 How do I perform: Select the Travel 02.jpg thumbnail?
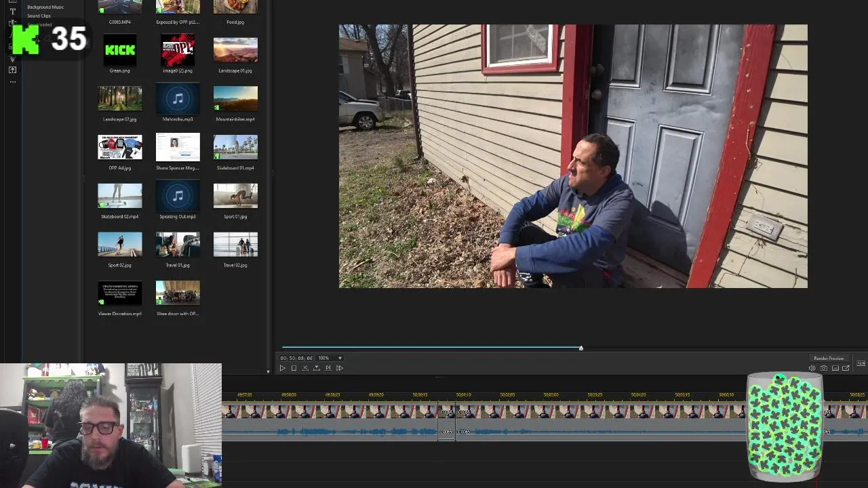point(235,245)
